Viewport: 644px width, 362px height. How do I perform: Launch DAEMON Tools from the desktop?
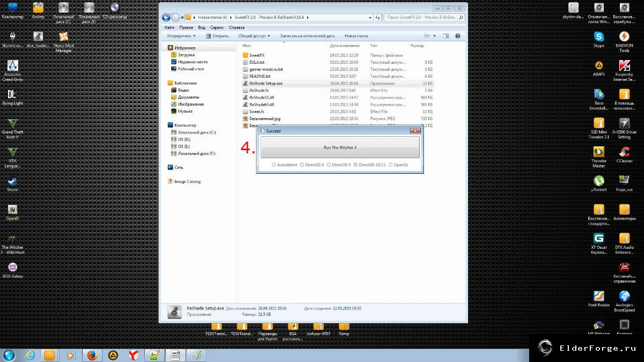pyautogui.click(x=624, y=42)
